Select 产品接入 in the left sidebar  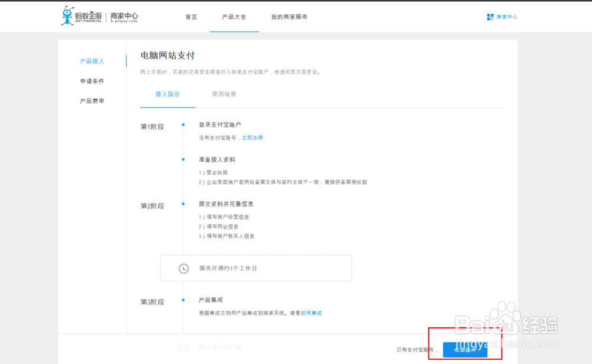(92, 61)
